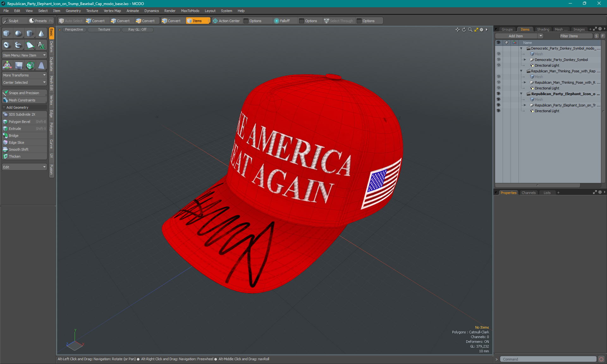Click the SDS Subdivide 2X tool

pyautogui.click(x=22, y=114)
